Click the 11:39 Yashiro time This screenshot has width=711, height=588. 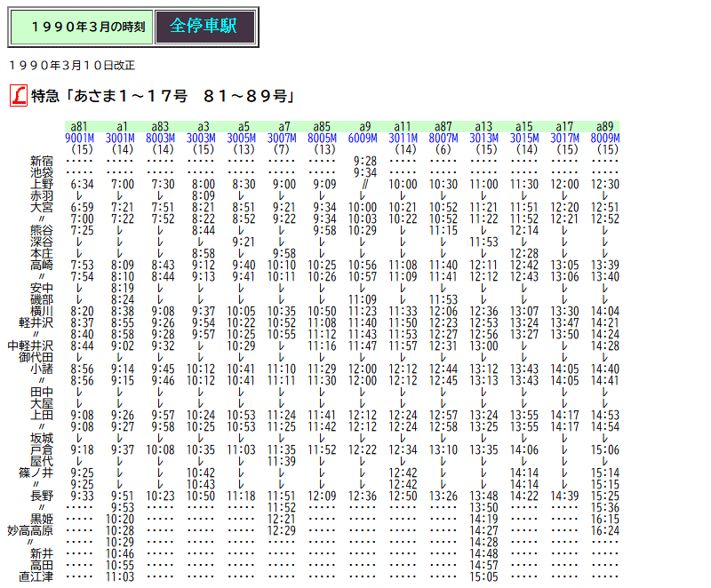tap(282, 462)
